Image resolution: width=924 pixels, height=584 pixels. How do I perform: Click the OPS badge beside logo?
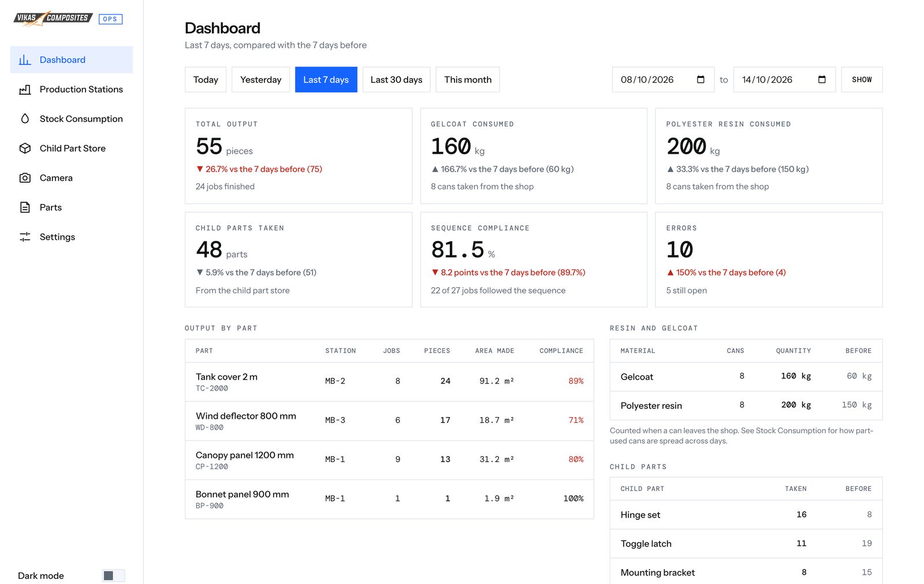(x=110, y=19)
